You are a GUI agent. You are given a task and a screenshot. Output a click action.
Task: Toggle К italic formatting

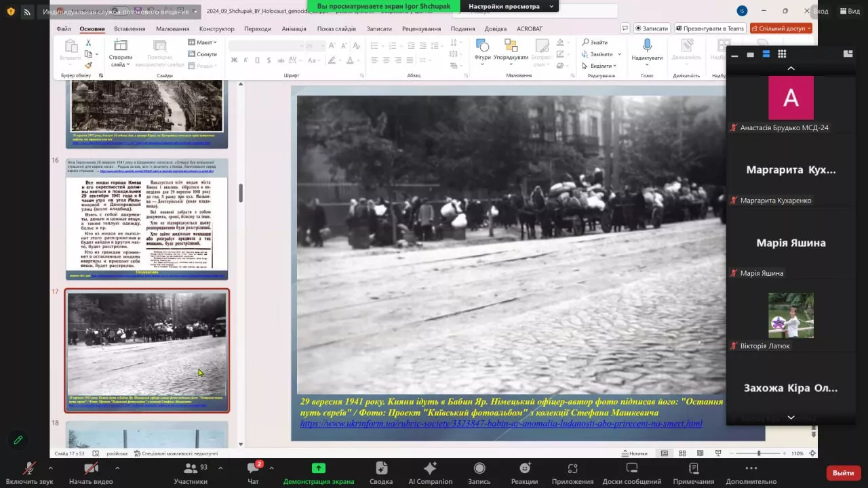click(245, 60)
